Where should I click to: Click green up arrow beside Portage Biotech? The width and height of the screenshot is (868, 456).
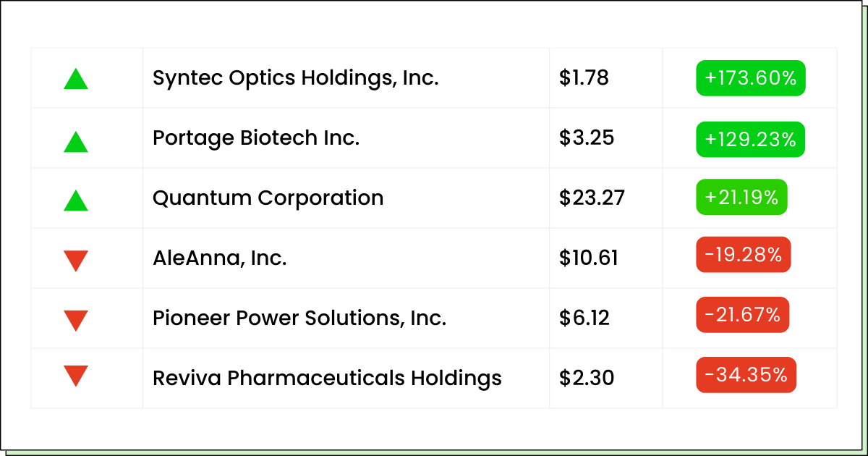[76, 142]
